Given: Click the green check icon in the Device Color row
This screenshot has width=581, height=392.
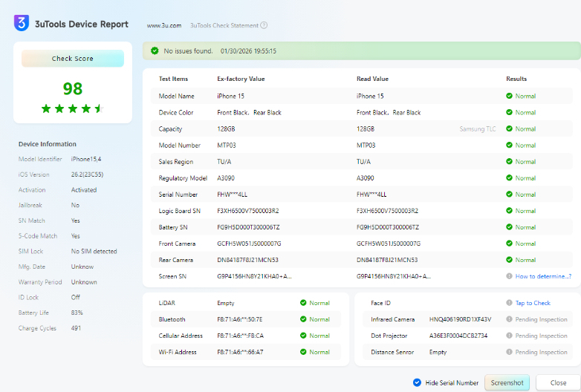Looking at the screenshot, I should [x=509, y=112].
